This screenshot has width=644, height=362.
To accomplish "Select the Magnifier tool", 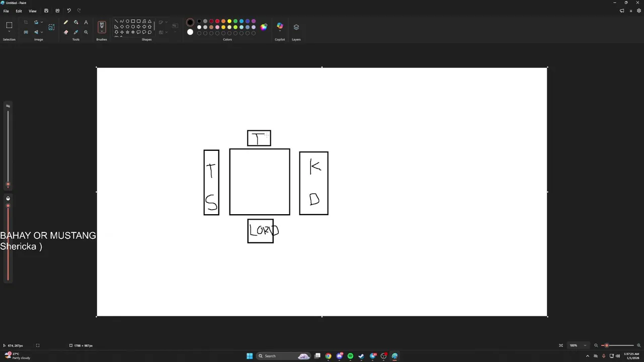I will [86, 32].
